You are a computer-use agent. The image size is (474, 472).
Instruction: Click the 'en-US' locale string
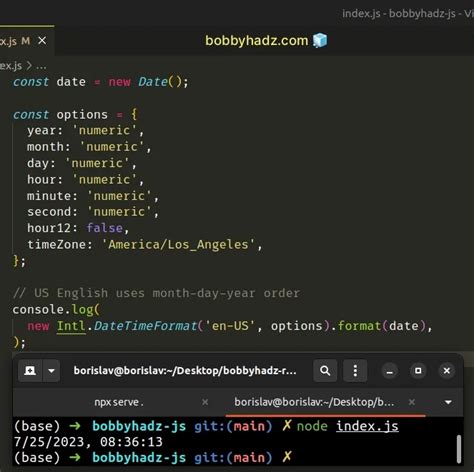tap(230, 326)
